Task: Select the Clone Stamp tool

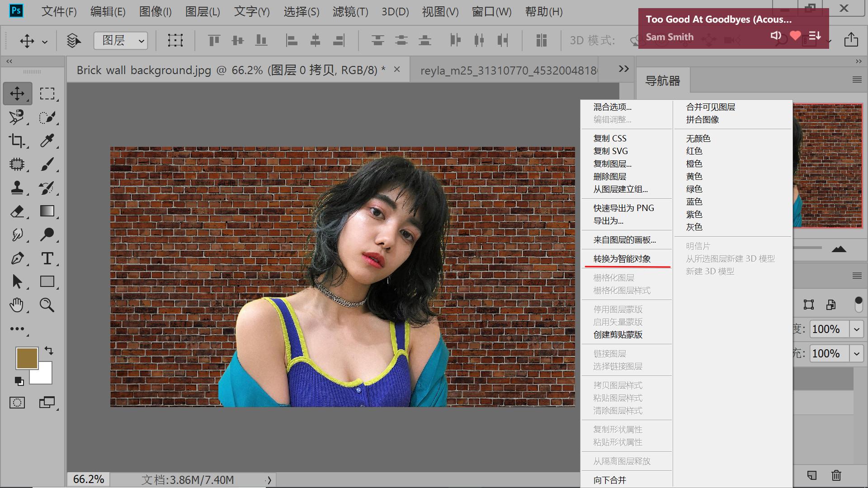Action: tap(17, 188)
